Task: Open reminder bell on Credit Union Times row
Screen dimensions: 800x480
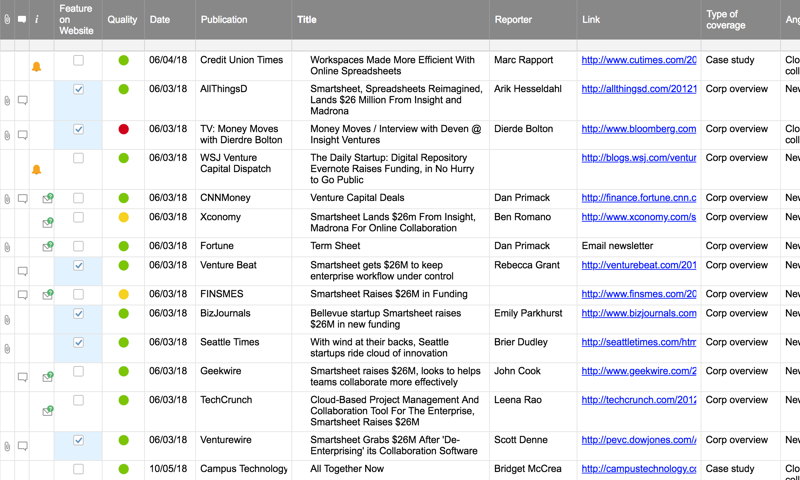Action: pos(36,66)
